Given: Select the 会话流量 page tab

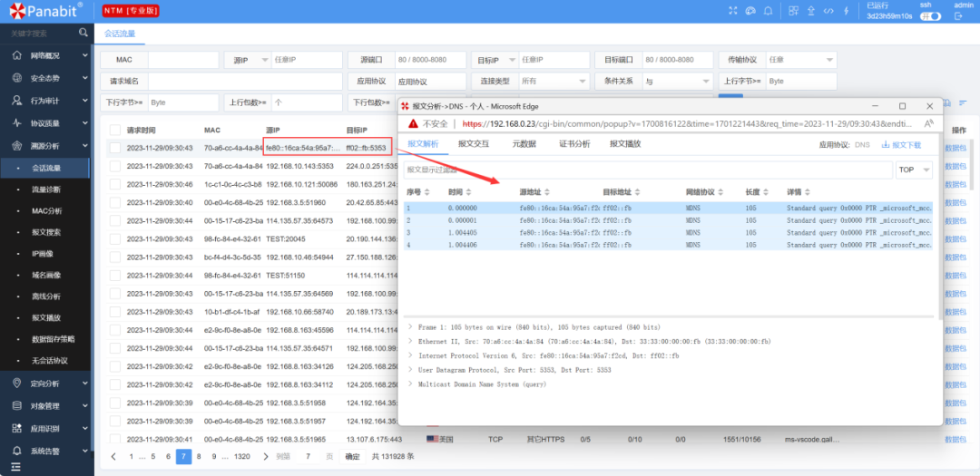Looking at the screenshot, I should pyautogui.click(x=120, y=34).
